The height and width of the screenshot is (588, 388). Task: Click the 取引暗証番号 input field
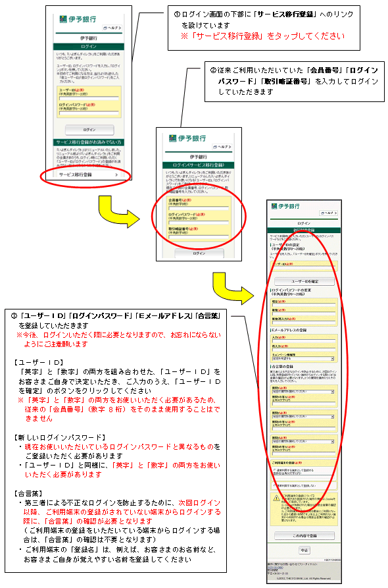point(199,236)
